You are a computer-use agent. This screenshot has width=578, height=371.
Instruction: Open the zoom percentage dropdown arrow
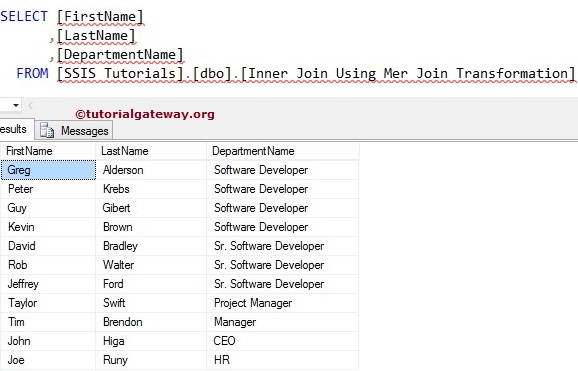15,105
